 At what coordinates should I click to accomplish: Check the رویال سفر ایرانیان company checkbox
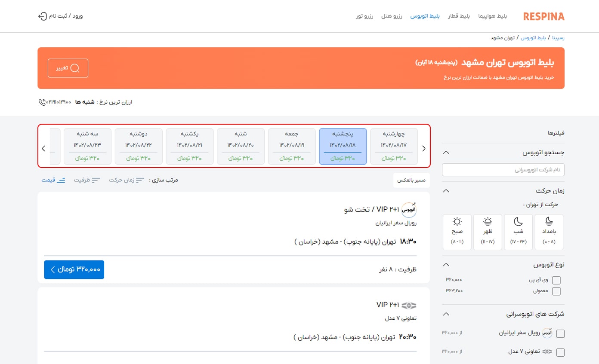point(560,333)
